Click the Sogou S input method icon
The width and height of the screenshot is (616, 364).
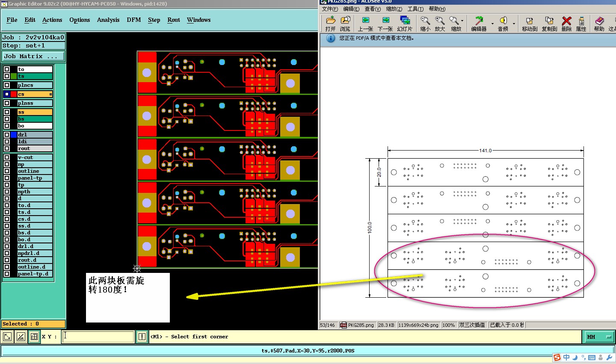point(557,358)
